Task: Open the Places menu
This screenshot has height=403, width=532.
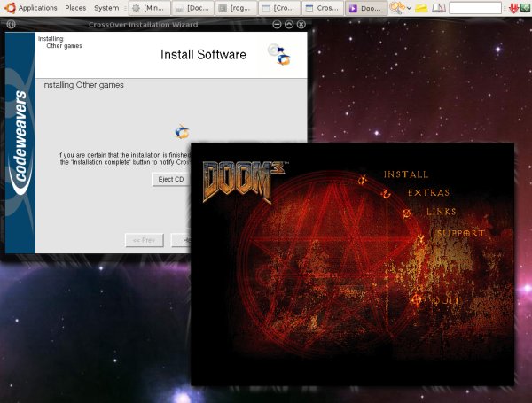Action: point(75,8)
